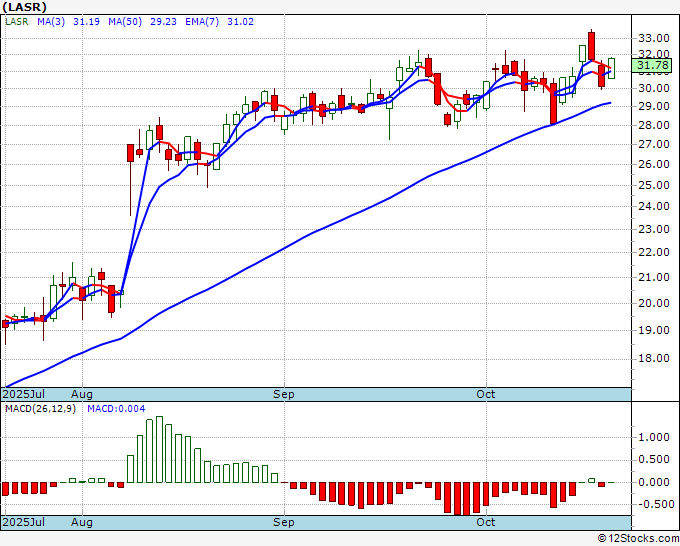Click the MA(3) value 31.19
Viewport: 680px width, 546px height.
click(86, 22)
